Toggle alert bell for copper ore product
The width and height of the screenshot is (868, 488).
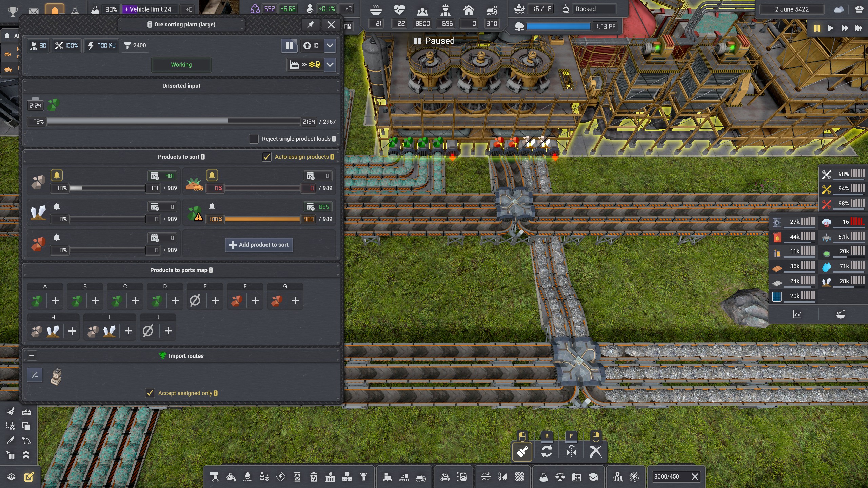(212, 206)
